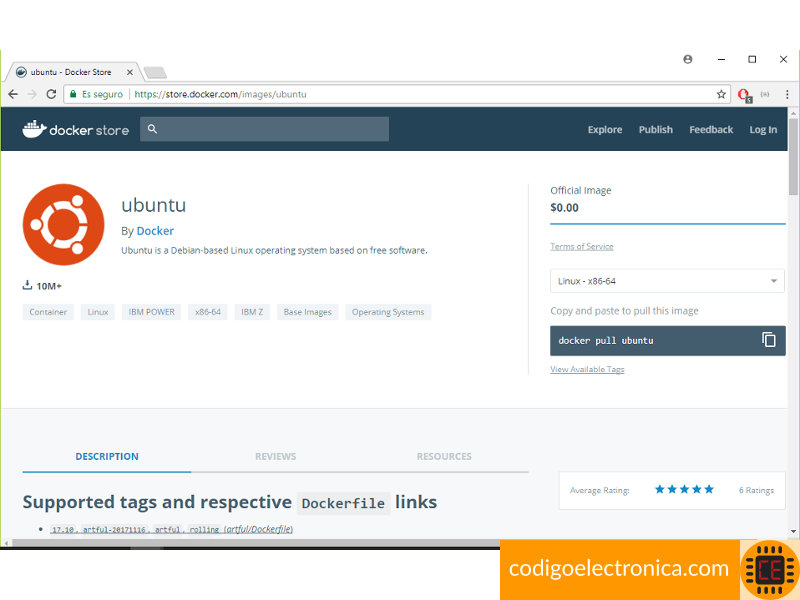The image size is (800, 600).
Task: Close the ubuntu - Docker Store tab
Action: point(130,72)
